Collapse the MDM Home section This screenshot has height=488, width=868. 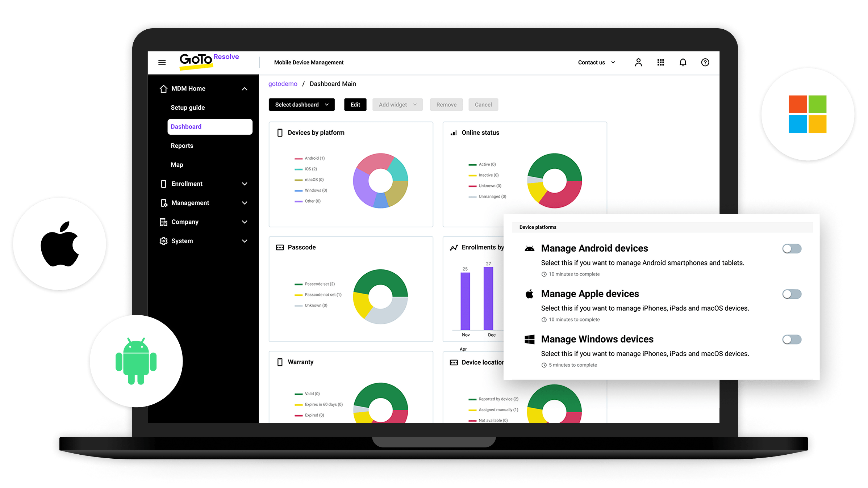[x=245, y=88]
